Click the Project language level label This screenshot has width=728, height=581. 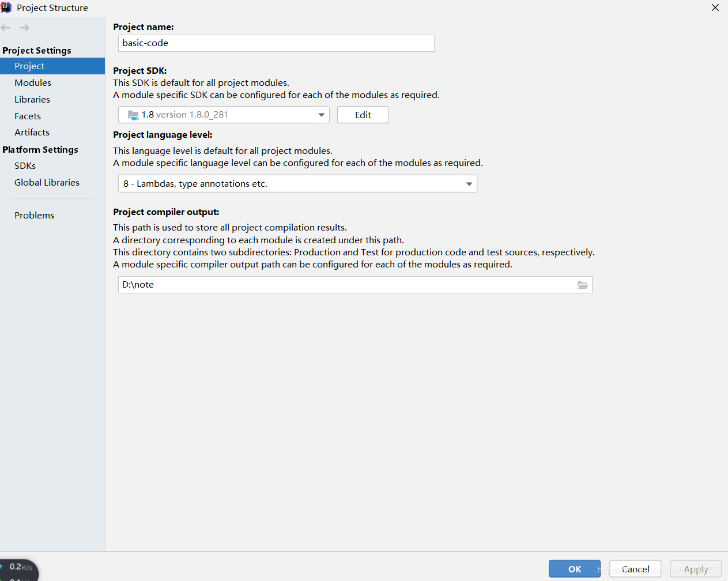coord(163,134)
